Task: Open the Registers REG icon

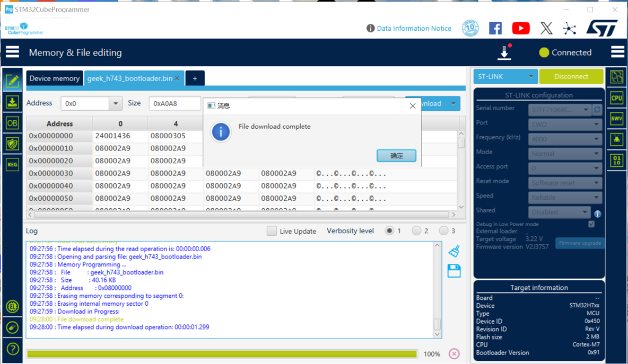Action: tap(12, 164)
